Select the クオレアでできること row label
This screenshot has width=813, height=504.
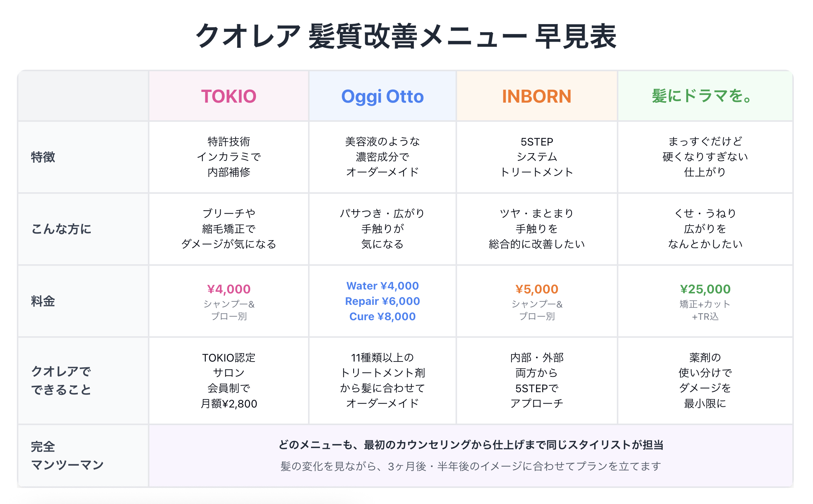tap(61, 380)
